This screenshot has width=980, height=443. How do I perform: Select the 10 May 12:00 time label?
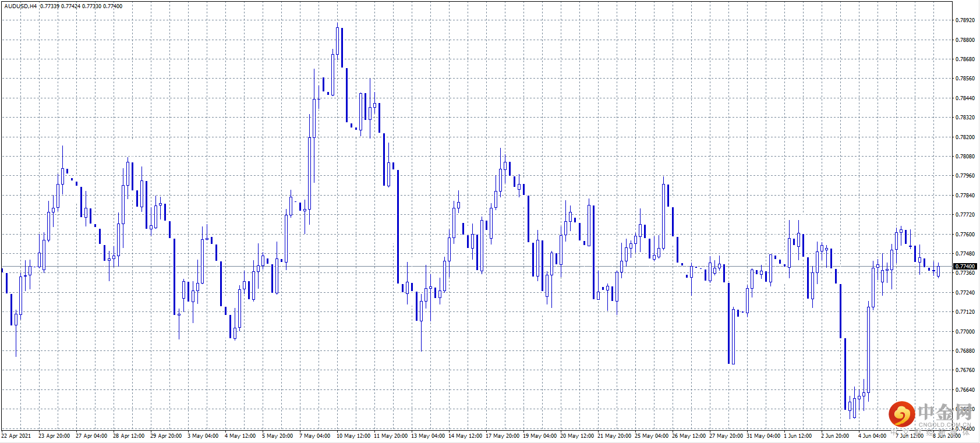[353, 436]
